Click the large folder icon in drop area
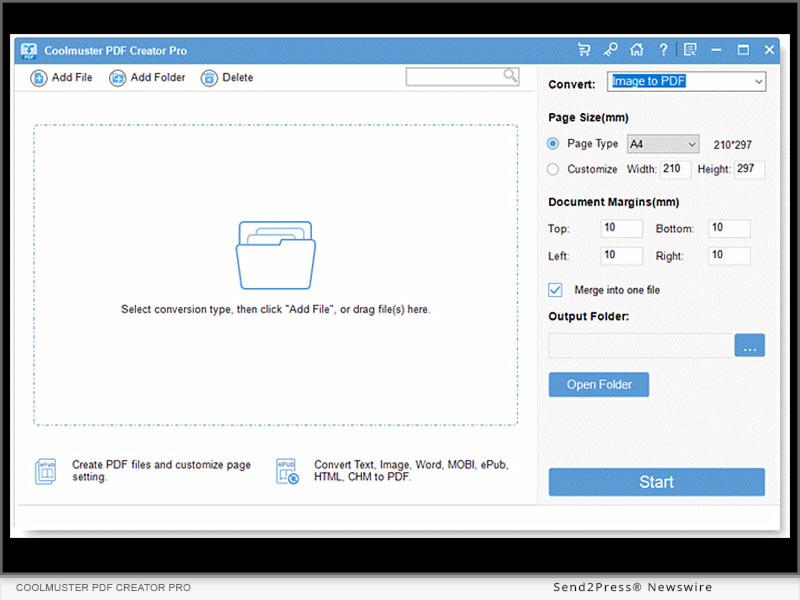This screenshot has width=800, height=600. 275,255
